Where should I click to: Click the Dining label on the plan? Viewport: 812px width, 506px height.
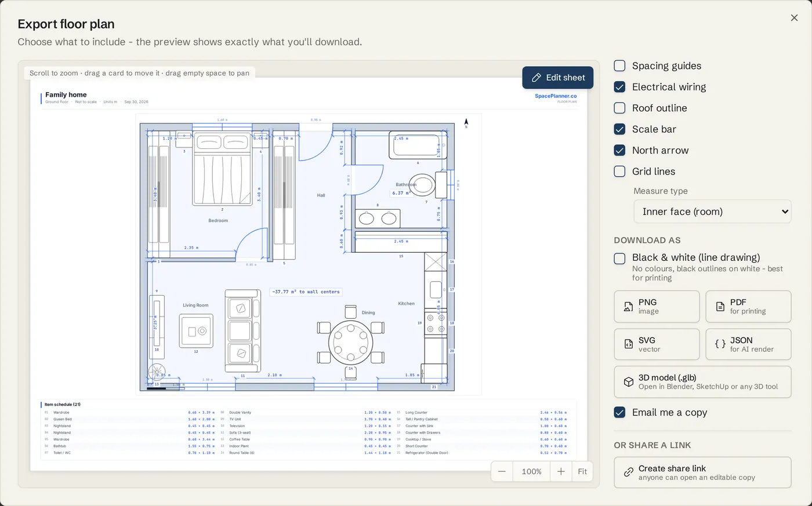(x=368, y=313)
